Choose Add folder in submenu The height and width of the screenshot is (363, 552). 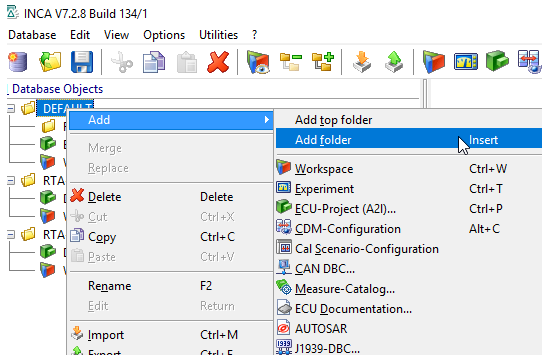point(409,140)
